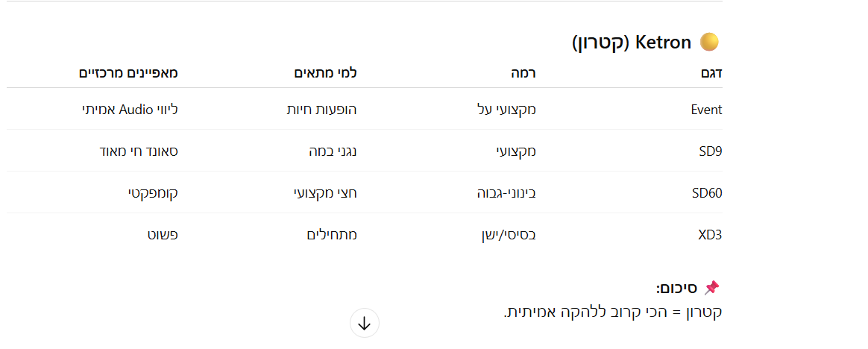The image size is (868, 349).
Task: Click the הופעות חיות cell
Action: tap(322, 110)
